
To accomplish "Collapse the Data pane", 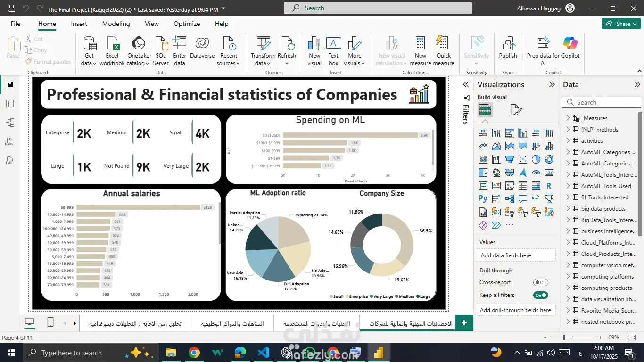I will 638,85.
